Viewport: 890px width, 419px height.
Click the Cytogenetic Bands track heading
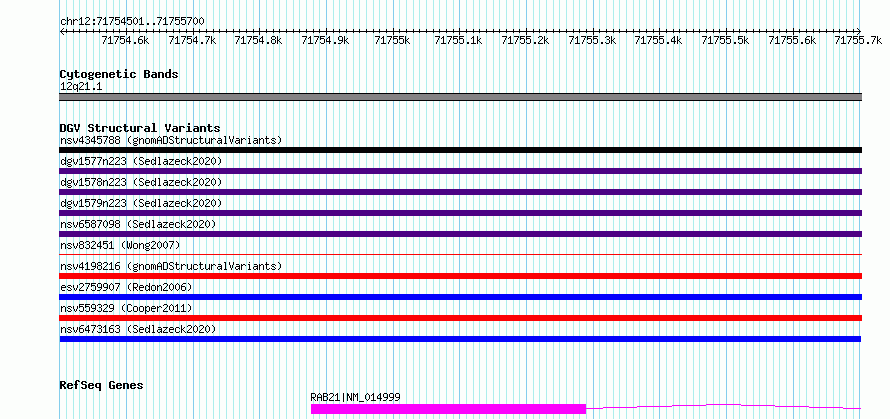pyautogui.click(x=119, y=74)
